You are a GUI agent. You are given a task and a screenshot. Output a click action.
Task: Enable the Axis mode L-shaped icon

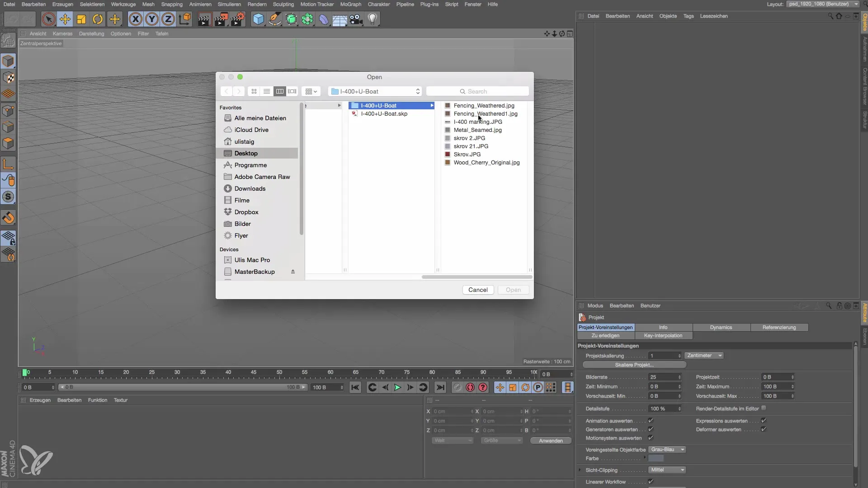pos(8,164)
